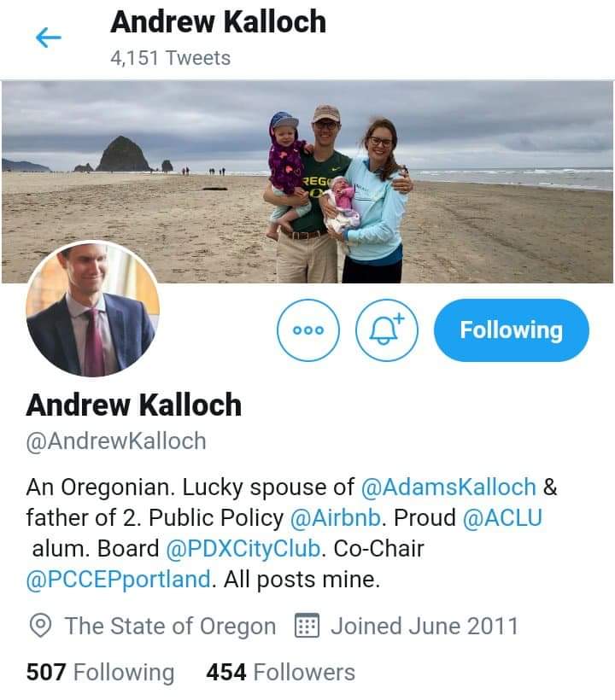Viewport: 615px width, 700px height.
Task: Go back using the left arrow icon
Action: pos(48,38)
